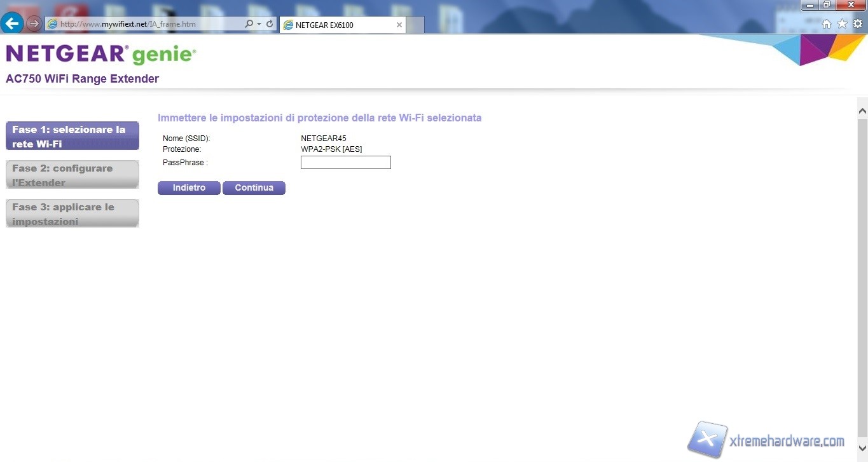Click the NETGEAR genie logo
Viewport: 868px width, 462px height.
tap(101, 55)
